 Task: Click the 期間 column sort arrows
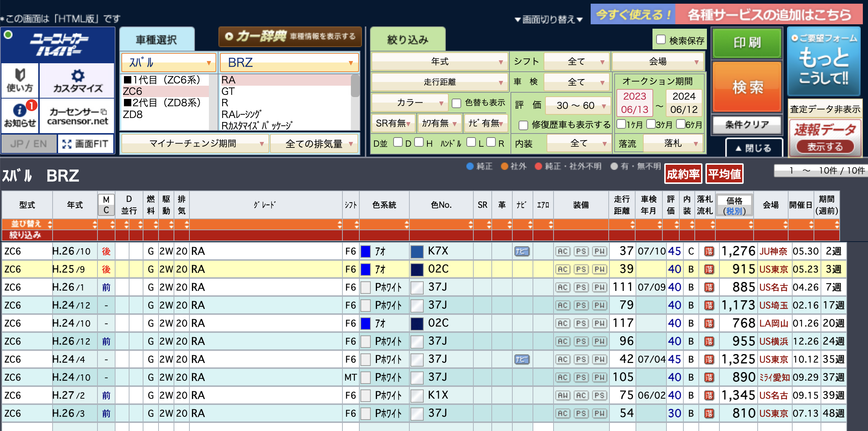point(837,224)
